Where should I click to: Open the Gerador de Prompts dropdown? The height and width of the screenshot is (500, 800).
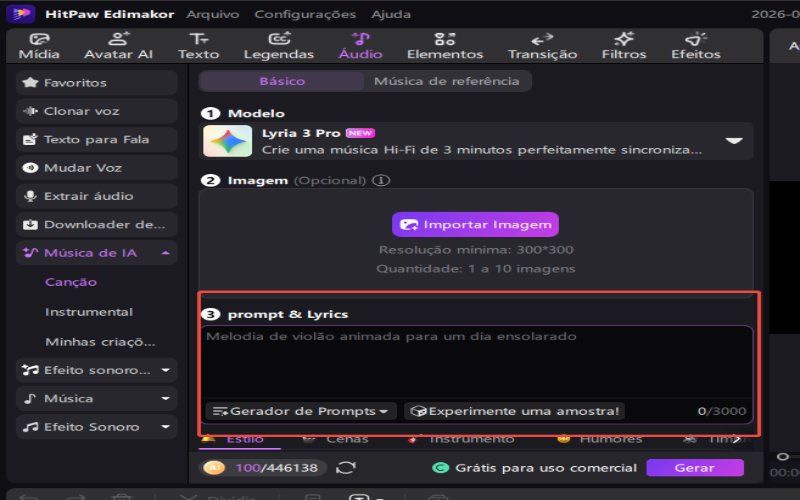[x=301, y=411]
